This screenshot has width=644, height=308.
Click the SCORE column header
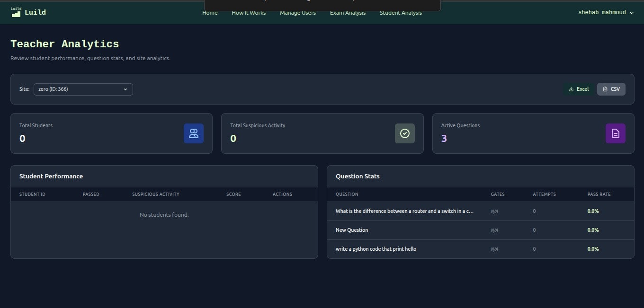point(233,194)
